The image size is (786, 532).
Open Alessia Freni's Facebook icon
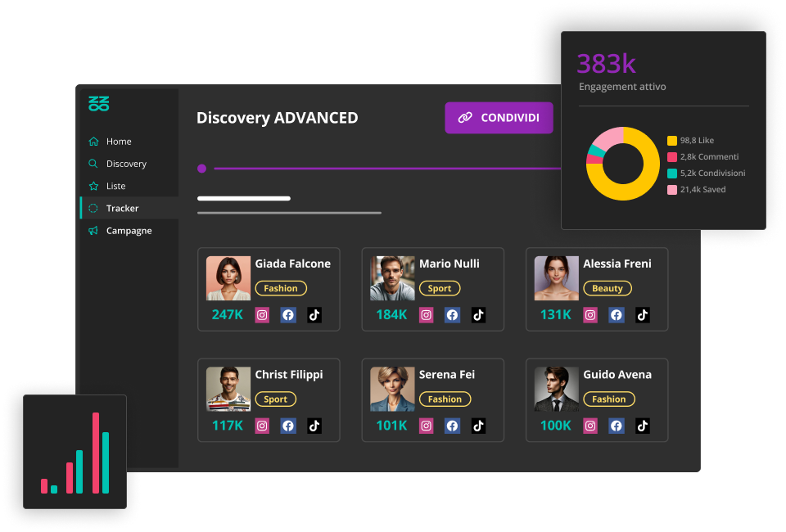(617, 315)
